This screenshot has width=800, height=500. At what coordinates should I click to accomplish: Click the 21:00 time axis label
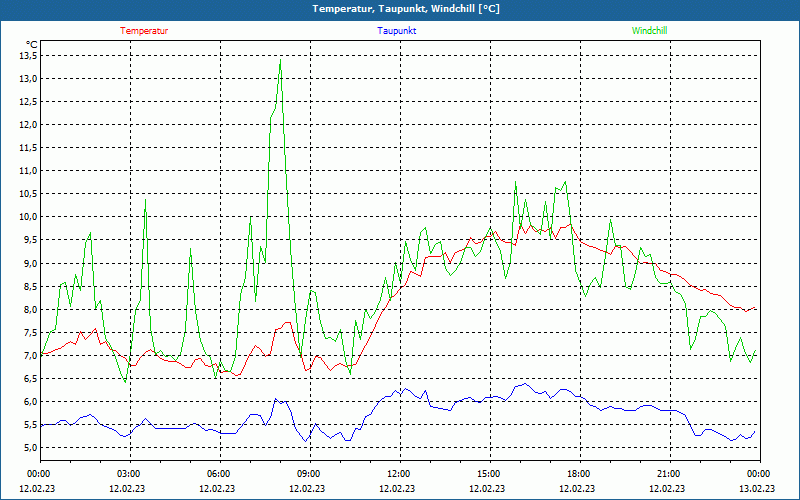(x=670, y=474)
